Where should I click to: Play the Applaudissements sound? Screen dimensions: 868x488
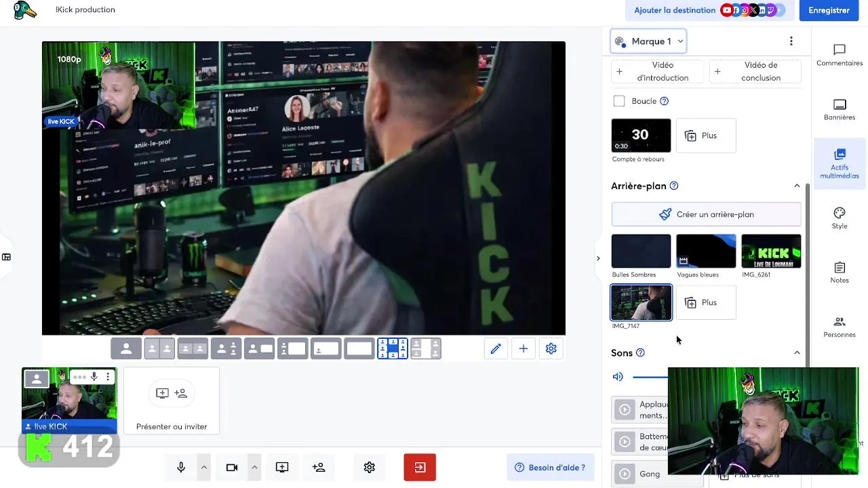pyautogui.click(x=625, y=409)
